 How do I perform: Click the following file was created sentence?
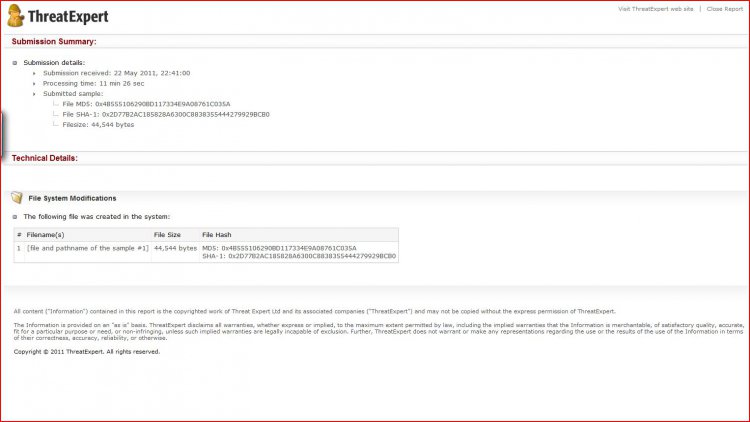[x=97, y=217]
